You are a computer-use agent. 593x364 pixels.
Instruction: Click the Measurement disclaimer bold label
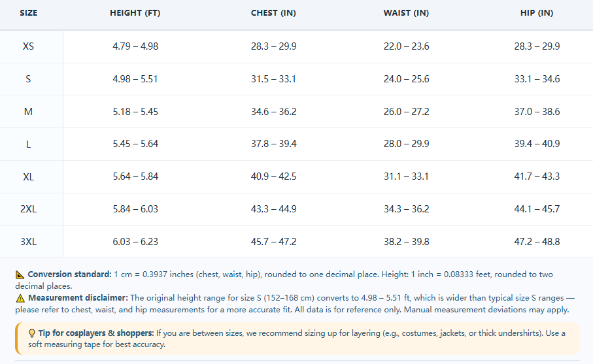(x=78, y=298)
